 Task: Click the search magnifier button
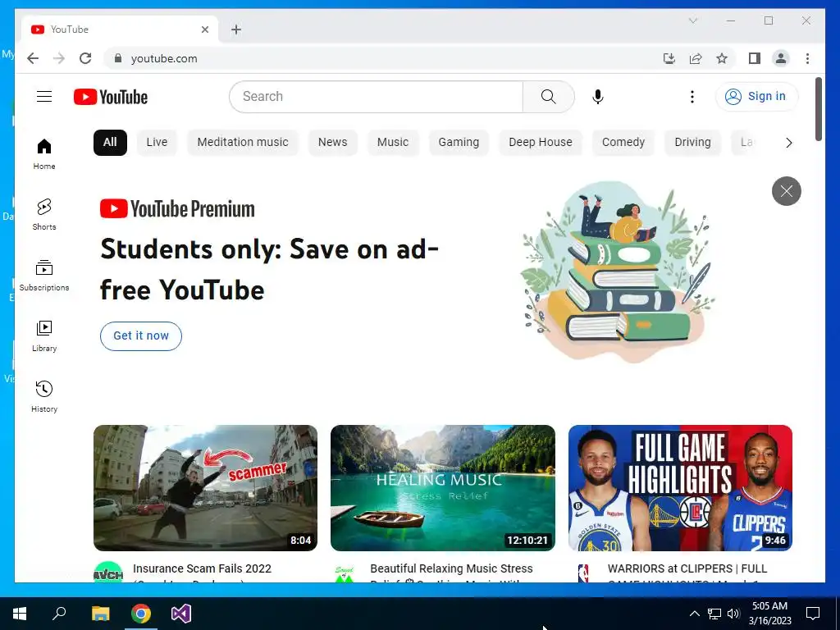pyautogui.click(x=548, y=97)
